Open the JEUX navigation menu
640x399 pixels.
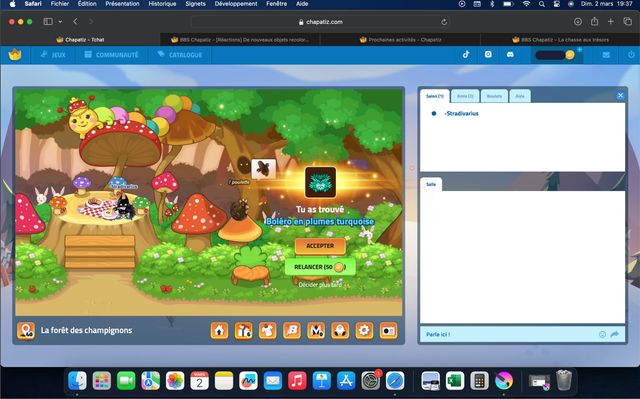(53, 55)
